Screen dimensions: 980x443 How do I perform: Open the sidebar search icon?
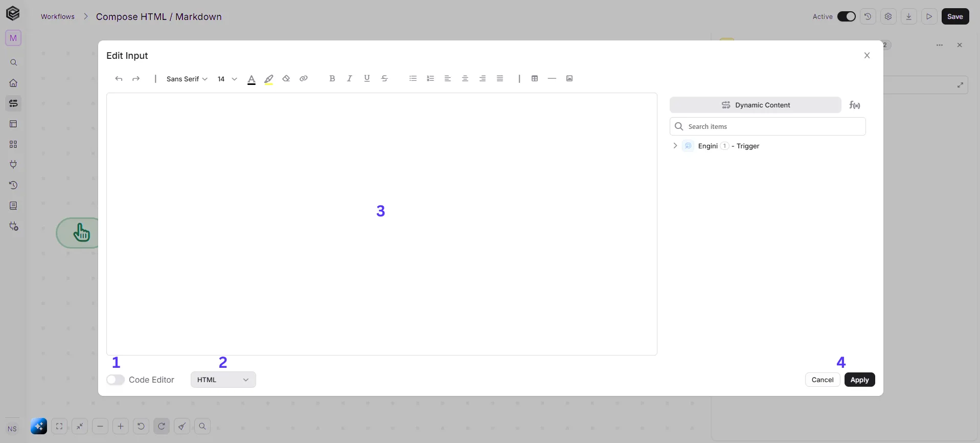[x=13, y=62]
